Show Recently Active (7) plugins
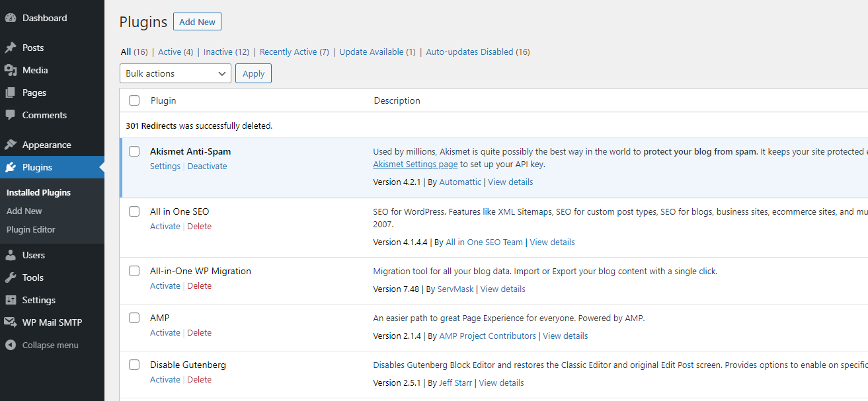The height and width of the screenshot is (401, 868). [x=294, y=52]
